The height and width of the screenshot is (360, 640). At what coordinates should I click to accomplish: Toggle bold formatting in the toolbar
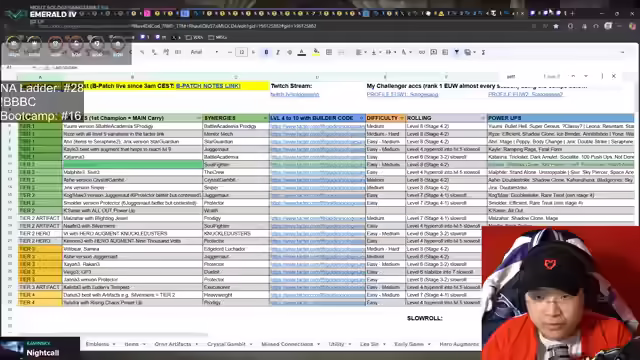coord(266,52)
